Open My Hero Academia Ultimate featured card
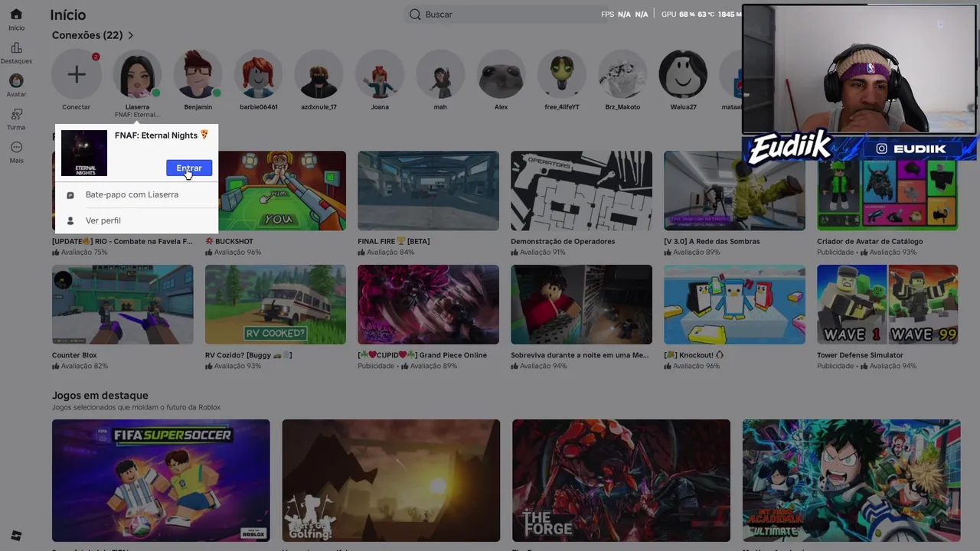The image size is (980, 551). pos(851,481)
